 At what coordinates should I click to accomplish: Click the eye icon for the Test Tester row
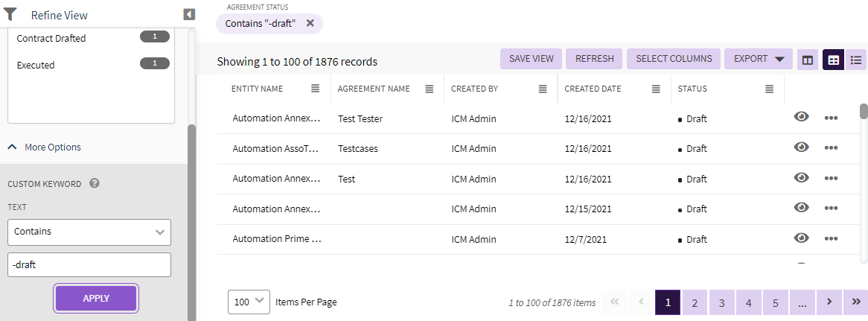(802, 117)
